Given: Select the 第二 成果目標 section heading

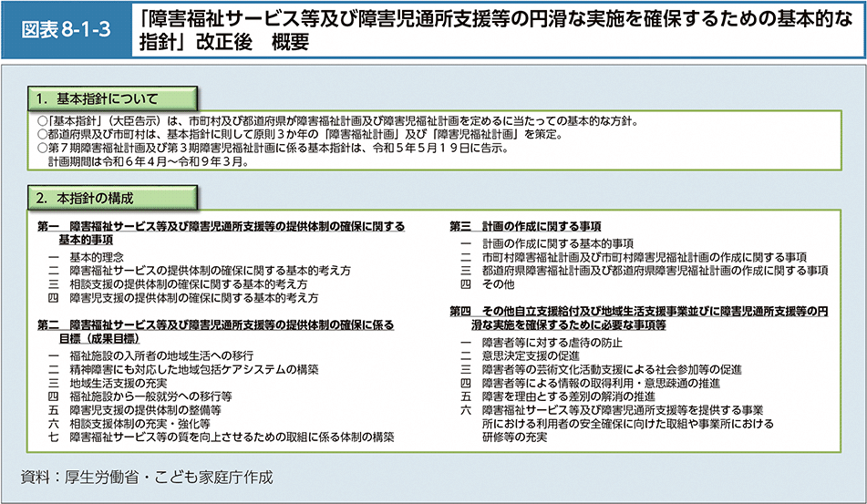Looking at the screenshot, I should [216, 331].
